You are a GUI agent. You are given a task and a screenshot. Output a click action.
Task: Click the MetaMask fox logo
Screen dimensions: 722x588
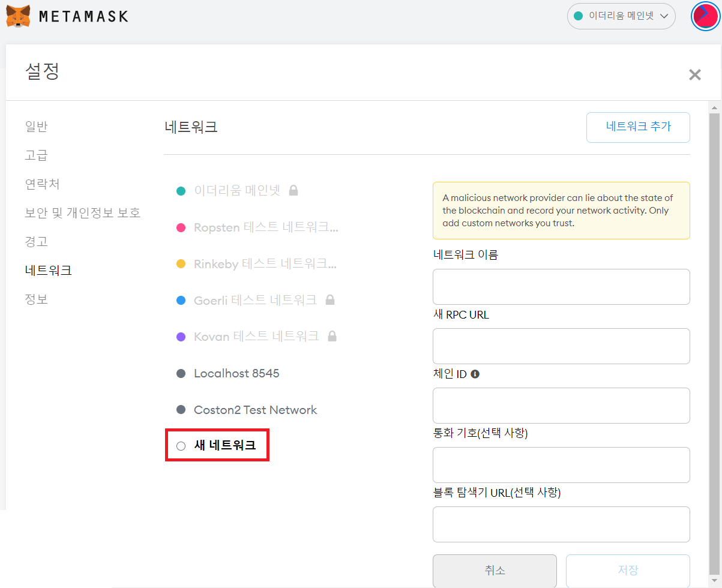(x=19, y=16)
